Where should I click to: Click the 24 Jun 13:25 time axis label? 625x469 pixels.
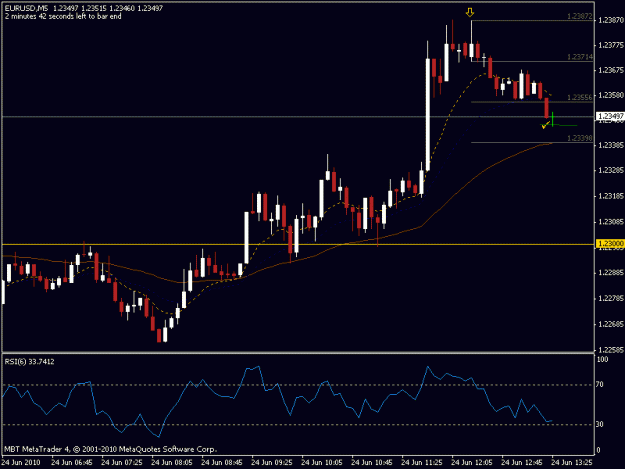click(572, 463)
